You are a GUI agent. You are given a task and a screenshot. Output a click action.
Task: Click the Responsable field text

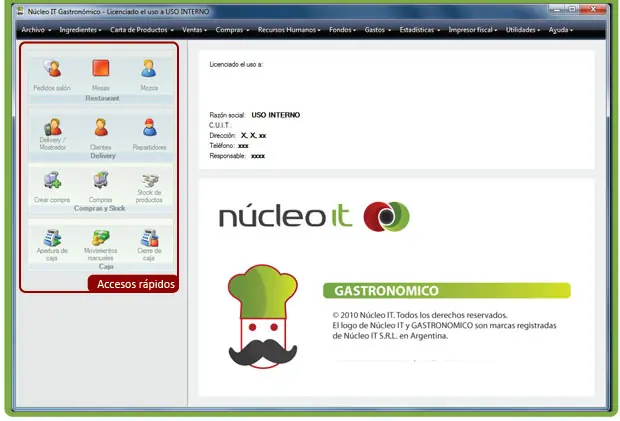click(x=237, y=156)
